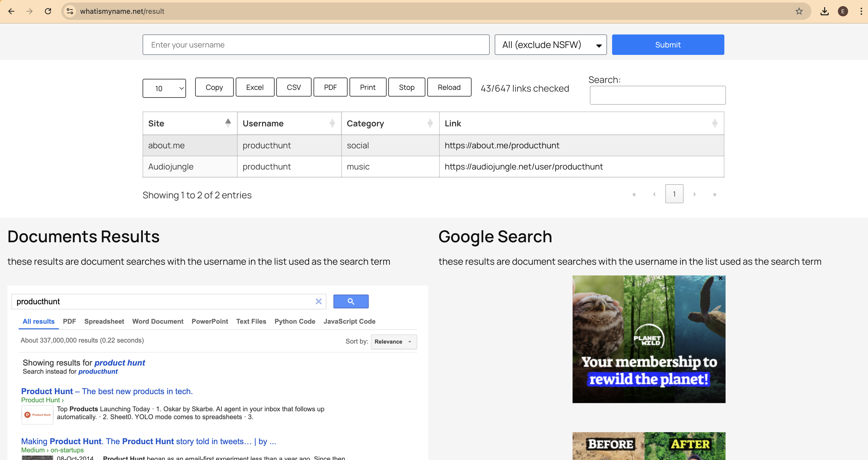
Task: Open the All (exclude NSFW) category dropdown
Action: coord(550,45)
